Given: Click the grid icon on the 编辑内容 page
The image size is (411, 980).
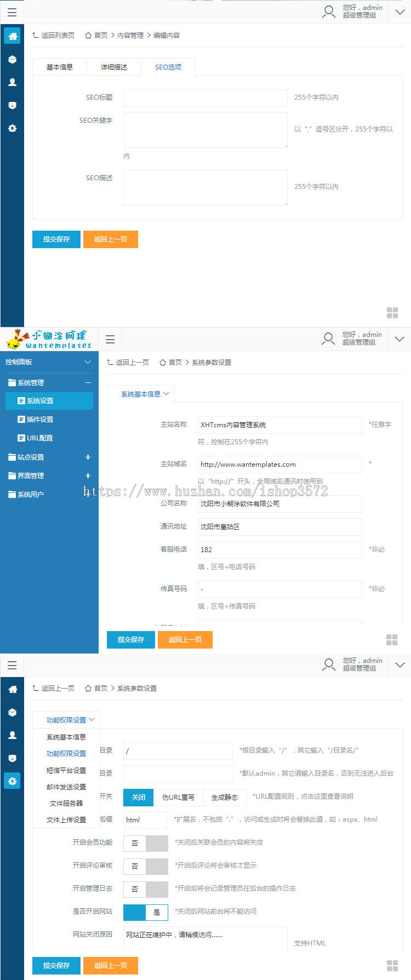Looking at the screenshot, I should point(392,313).
